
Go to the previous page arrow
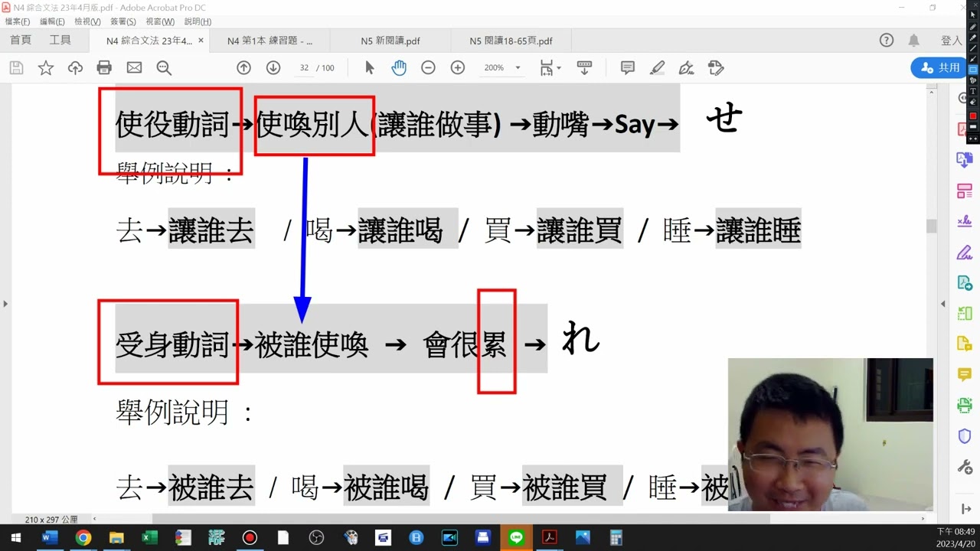tap(243, 68)
